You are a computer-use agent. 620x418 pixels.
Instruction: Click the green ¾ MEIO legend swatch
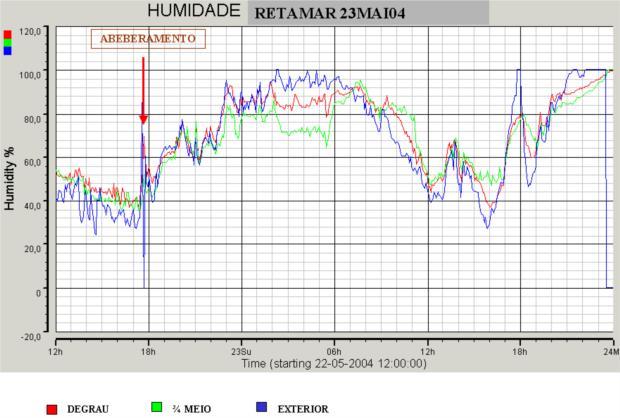(x=156, y=408)
